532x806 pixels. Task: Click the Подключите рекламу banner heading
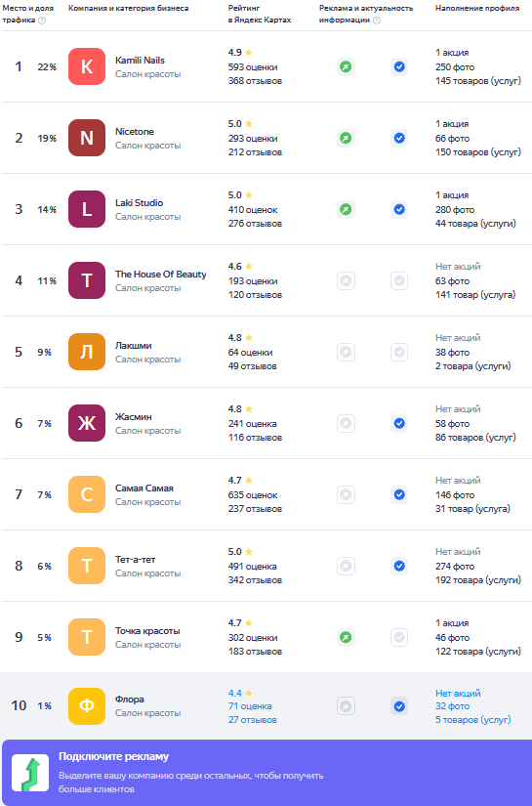point(113,756)
